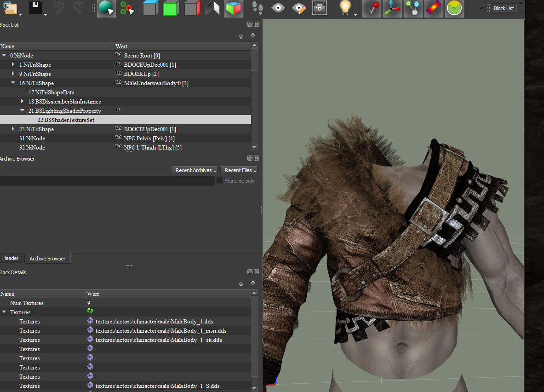Toggle the red pin markers button
Screen dimensions: 544x392
(372, 8)
